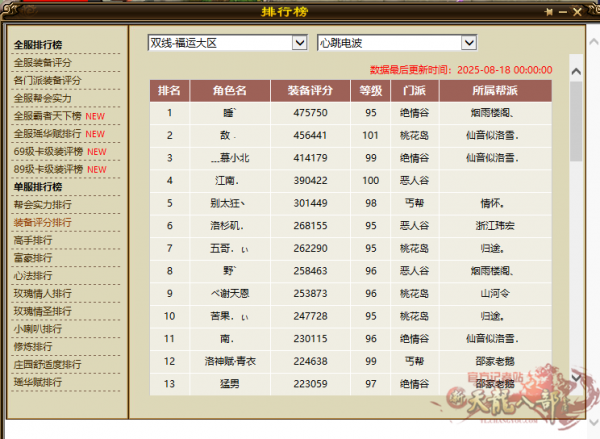The width and height of the screenshot is (600, 439).
Task: Click guild 情怀。 in row 5
Action: pos(492,203)
